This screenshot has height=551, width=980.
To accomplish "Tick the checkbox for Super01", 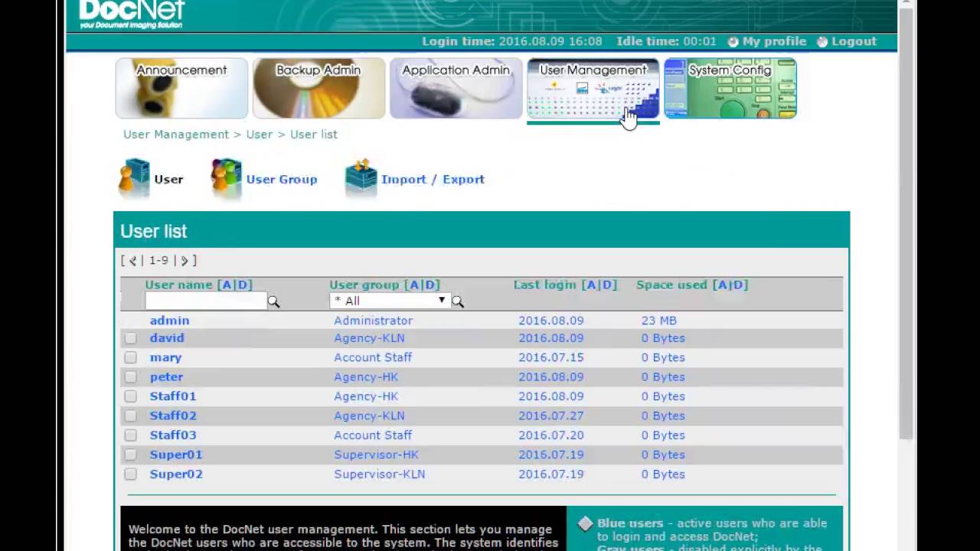I will tap(130, 455).
